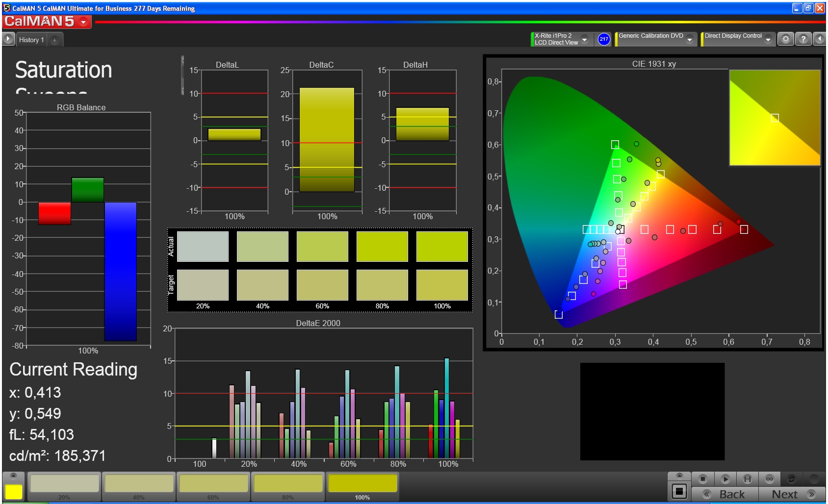Click the 60% actual color patch
The image size is (828, 504).
(322, 246)
